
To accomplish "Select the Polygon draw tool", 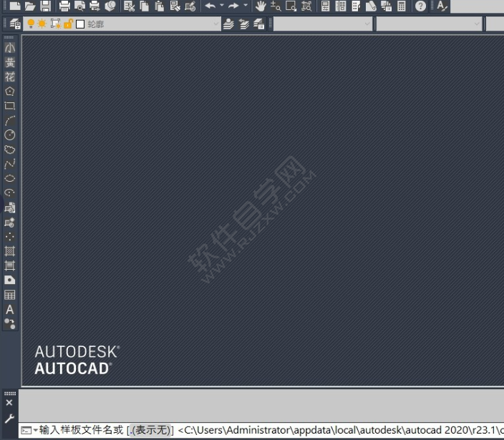I will click(x=10, y=92).
